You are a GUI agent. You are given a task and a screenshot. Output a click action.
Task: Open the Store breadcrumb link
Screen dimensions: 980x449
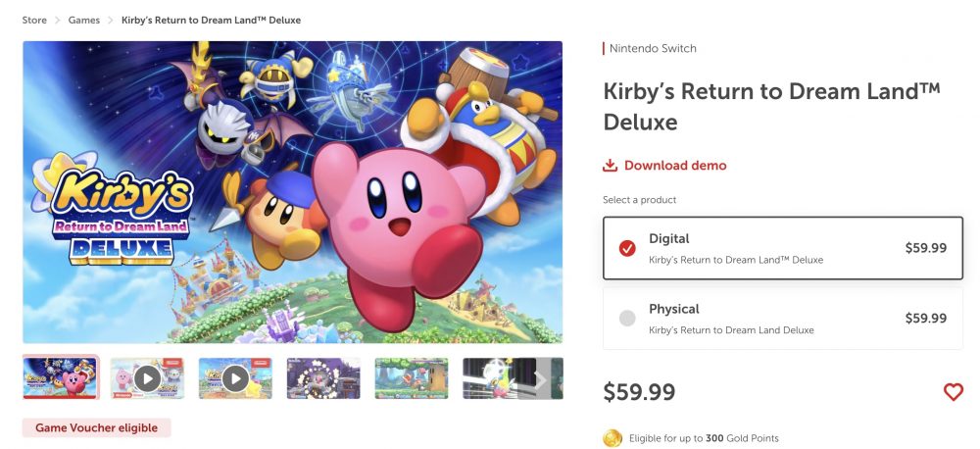click(x=34, y=20)
